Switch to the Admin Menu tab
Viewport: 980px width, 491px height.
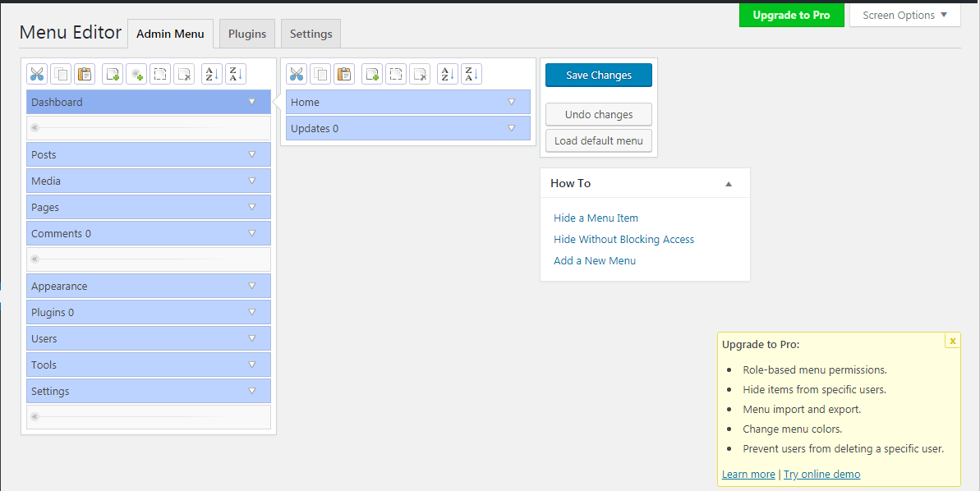click(x=170, y=34)
